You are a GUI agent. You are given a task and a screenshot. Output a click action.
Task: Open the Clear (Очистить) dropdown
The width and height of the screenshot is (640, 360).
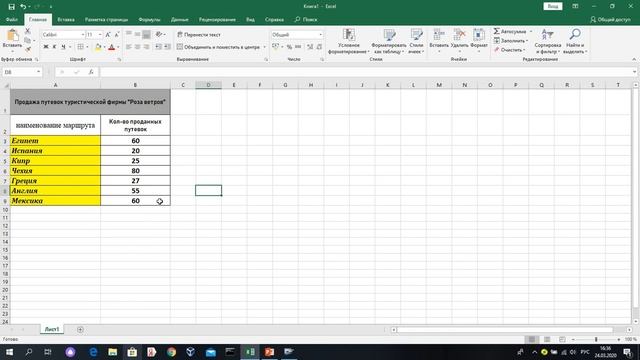tap(509, 50)
